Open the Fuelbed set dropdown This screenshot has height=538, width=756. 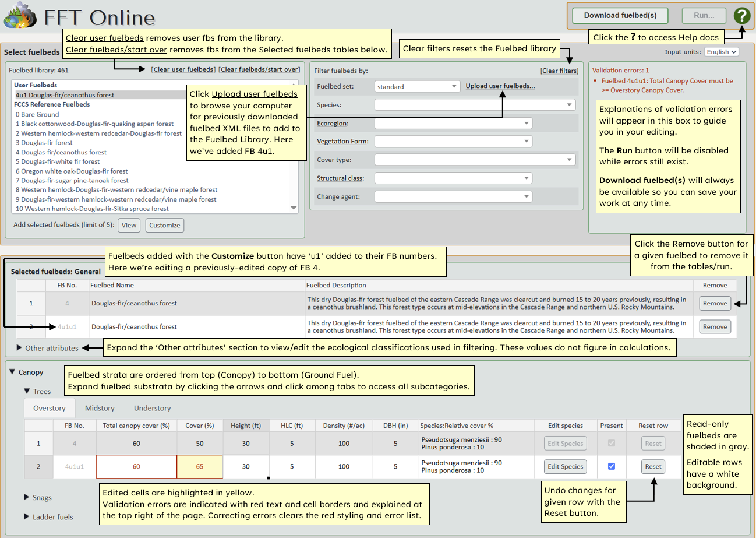coord(417,86)
